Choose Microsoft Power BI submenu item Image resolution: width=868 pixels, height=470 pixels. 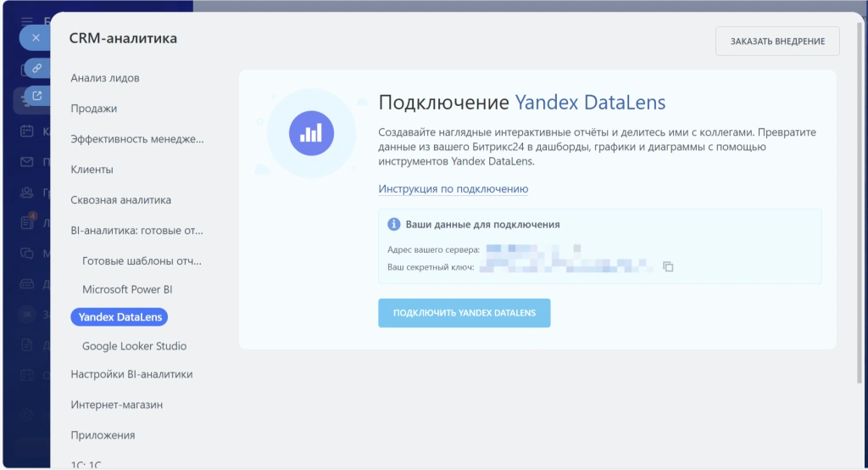click(x=127, y=289)
